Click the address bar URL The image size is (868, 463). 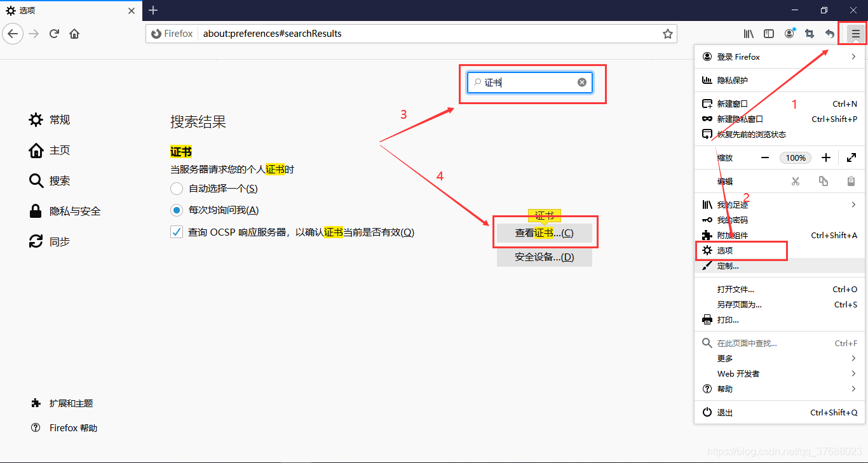tap(273, 34)
